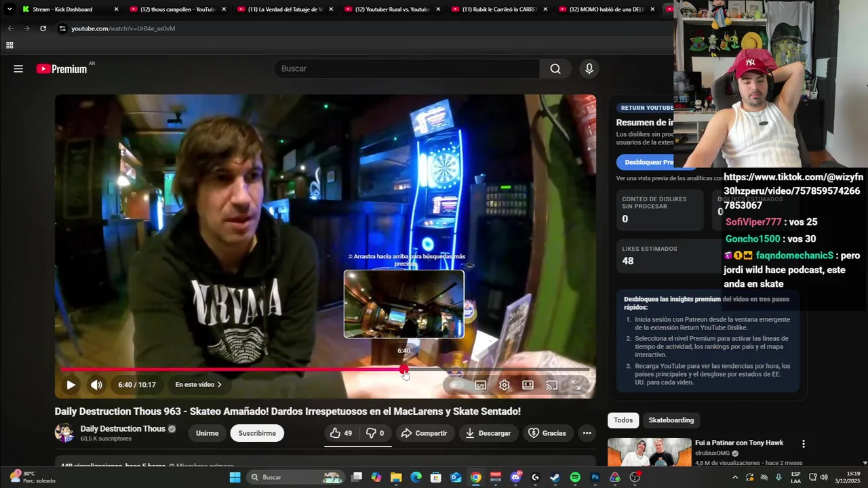Open the apps grid on bookmarks bar

pyautogui.click(x=9, y=45)
